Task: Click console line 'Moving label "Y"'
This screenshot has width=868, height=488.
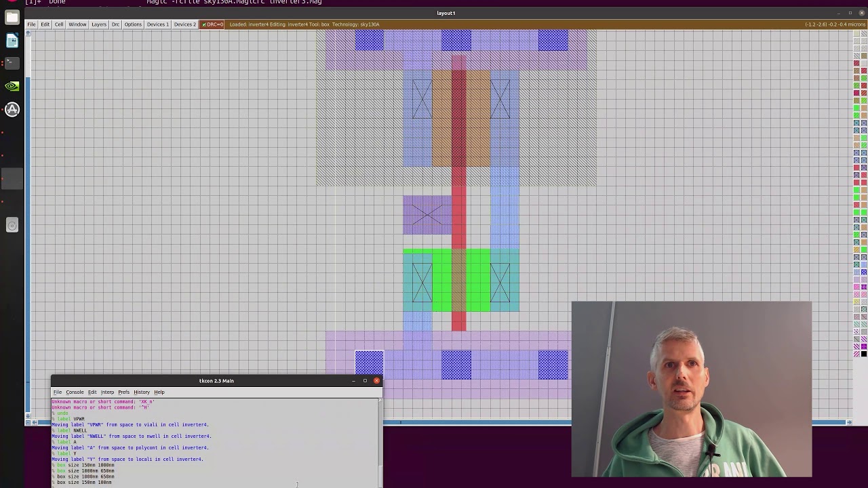Action: (x=127, y=460)
